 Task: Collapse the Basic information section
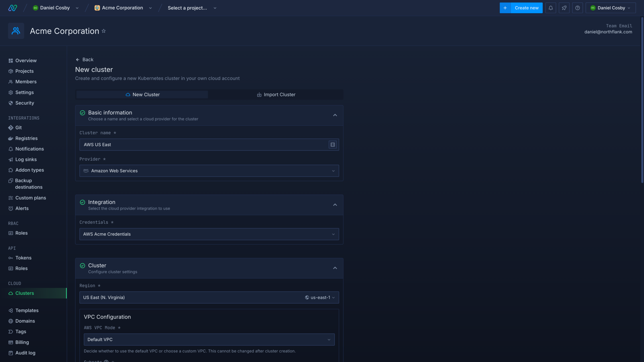pyautogui.click(x=335, y=115)
